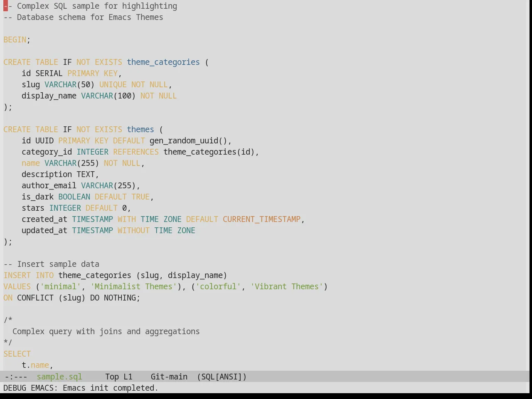Click CURRENT_TIMESTAMP on created_at line
Viewport: 532px width, 399px height.
[262, 219]
